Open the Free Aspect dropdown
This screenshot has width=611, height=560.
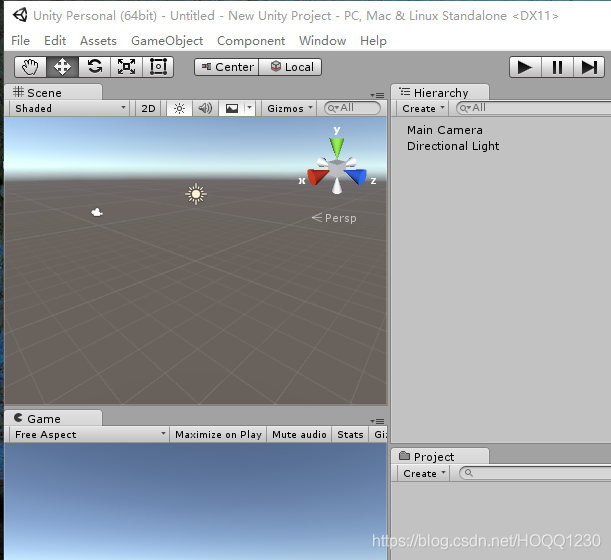click(89, 435)
